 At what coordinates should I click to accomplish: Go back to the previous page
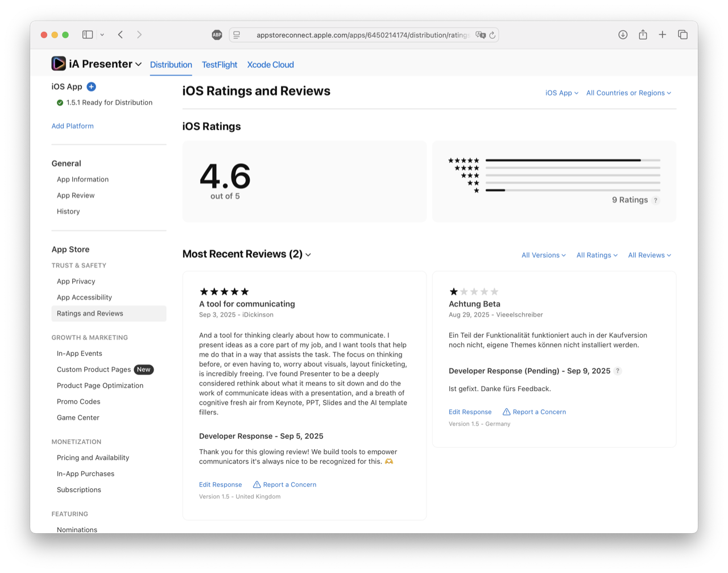(121, 35)
